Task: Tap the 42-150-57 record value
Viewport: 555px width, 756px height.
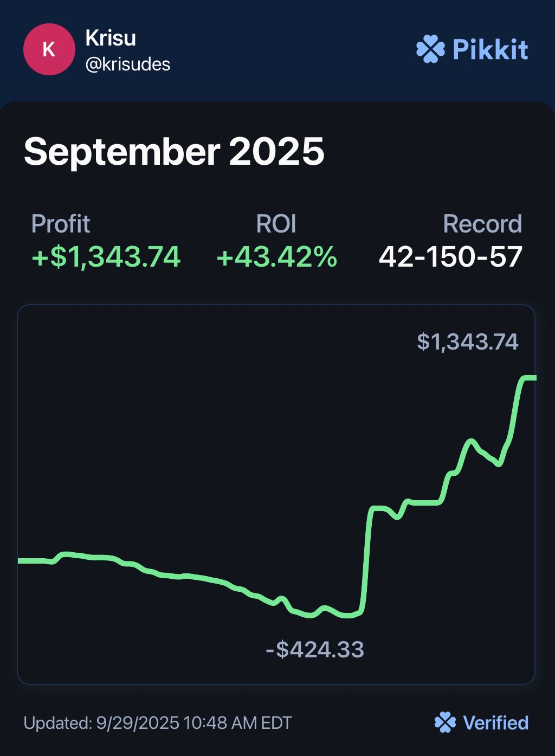Action: pos(450,256)
